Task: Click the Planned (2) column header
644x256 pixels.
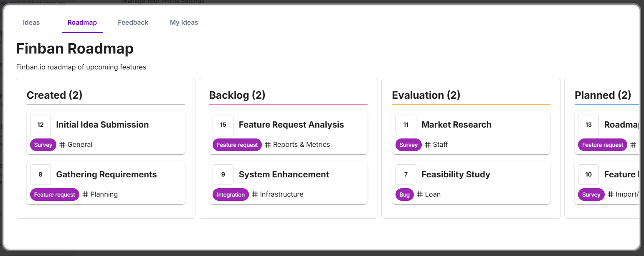Action: pyautogui.click(x=603, y=95)
